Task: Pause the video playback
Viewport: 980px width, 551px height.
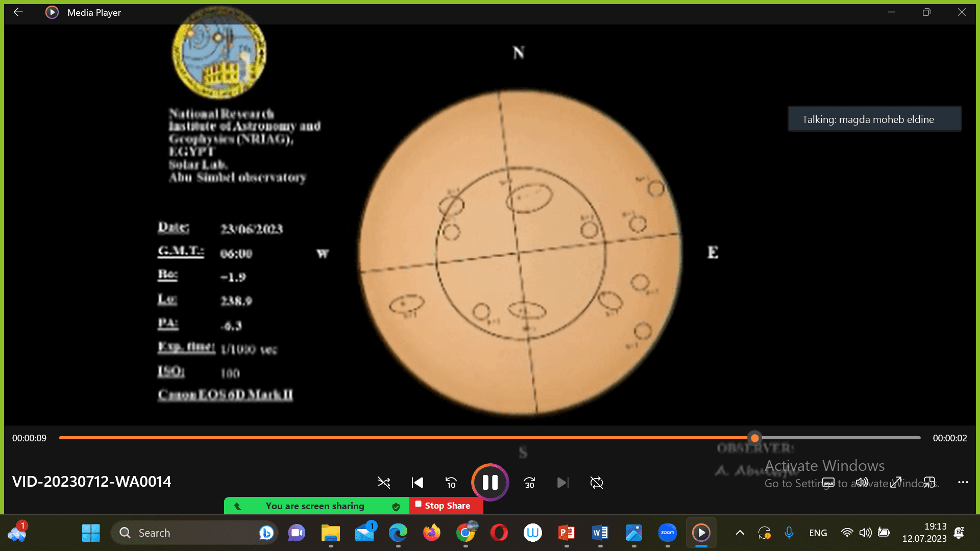Action: pos(490,483)
